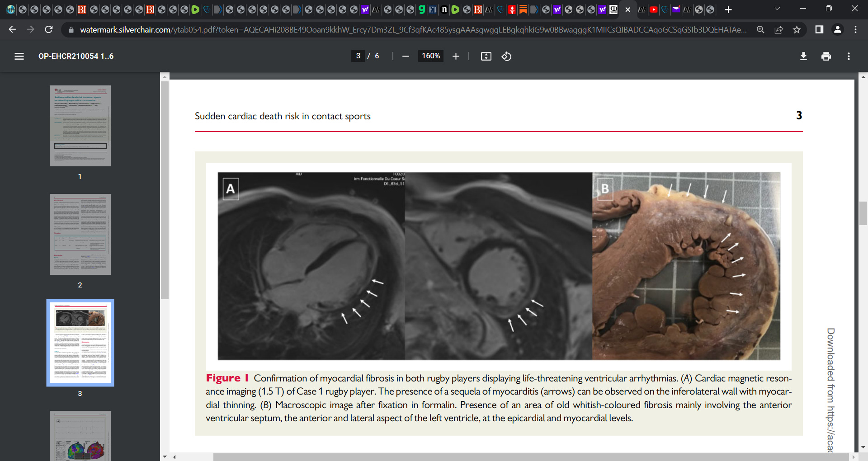The height and width of the screenshot is (461, 868).
Task: Click the page number input field showing 3
Action: [358, 56]
